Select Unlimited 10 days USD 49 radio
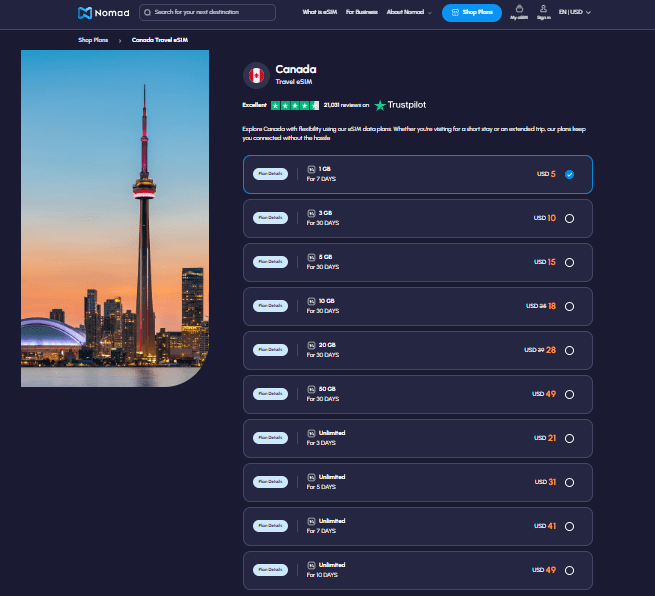The height and width of the screenshot is (596, 655). pos(569,571)
